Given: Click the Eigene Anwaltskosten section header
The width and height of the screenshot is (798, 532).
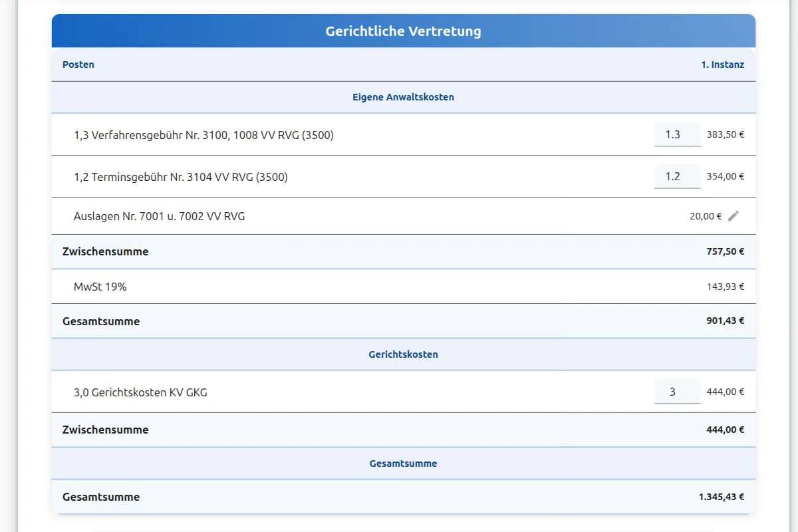Looking at the screenshot, I should coord(403,96).
